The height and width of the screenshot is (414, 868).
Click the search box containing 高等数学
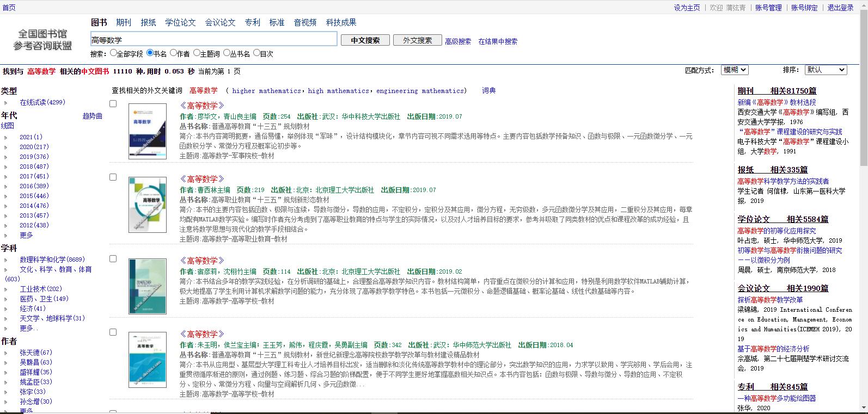coord(214,39)
